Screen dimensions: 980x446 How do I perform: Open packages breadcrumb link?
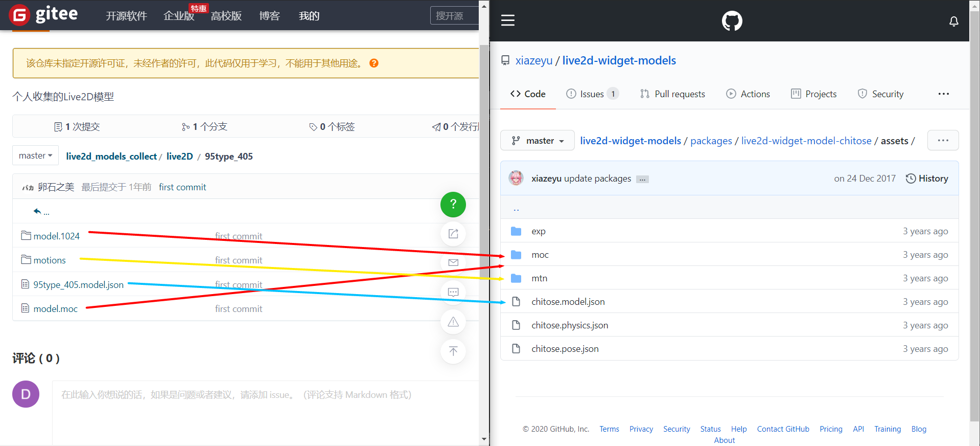click(711, 141)
